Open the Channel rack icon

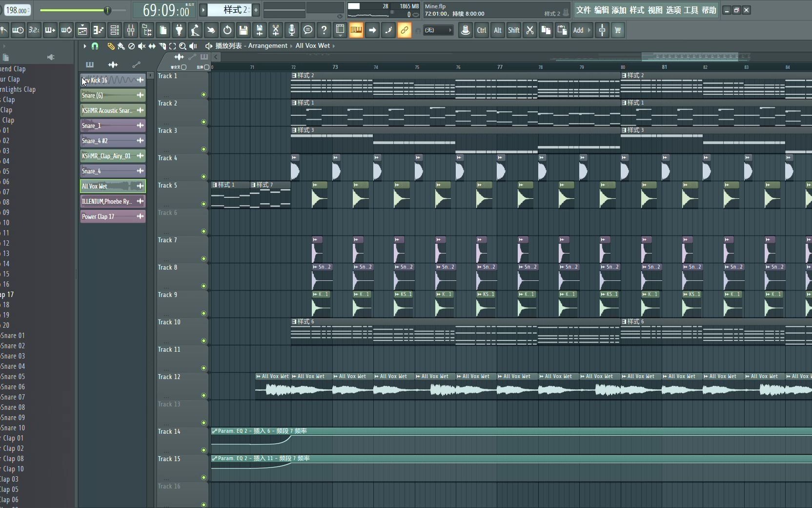coord(115,30)
